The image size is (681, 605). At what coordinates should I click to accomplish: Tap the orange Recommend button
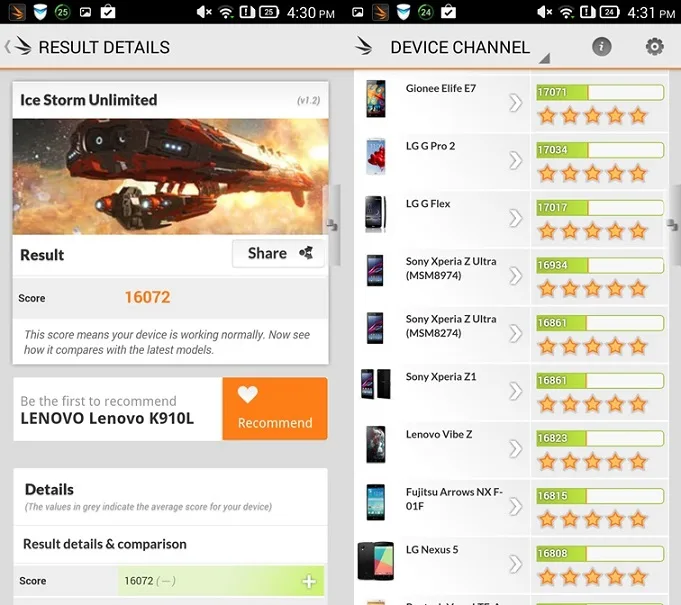coord(275,409)
